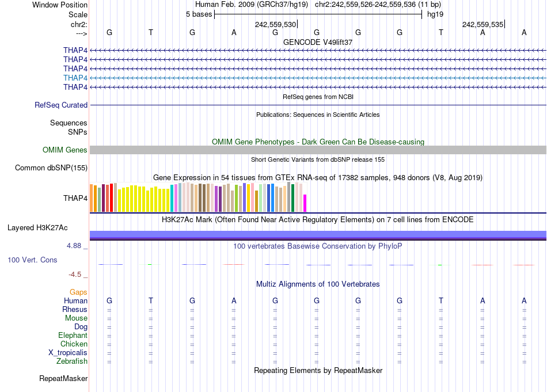Click the ---> sequence direction arrow label
This screenshot has height=392, width=547.
coord(82,33)
